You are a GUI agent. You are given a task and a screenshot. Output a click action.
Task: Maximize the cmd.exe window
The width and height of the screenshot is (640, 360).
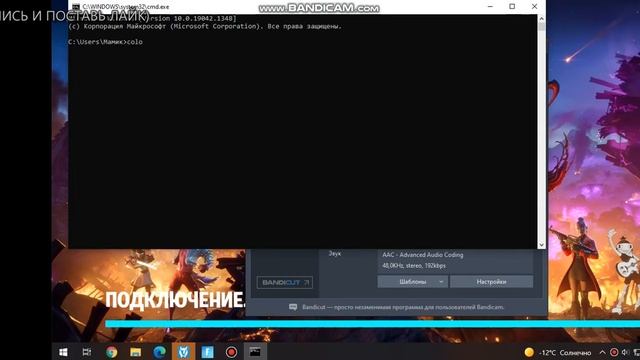click(x=512, y=7)
